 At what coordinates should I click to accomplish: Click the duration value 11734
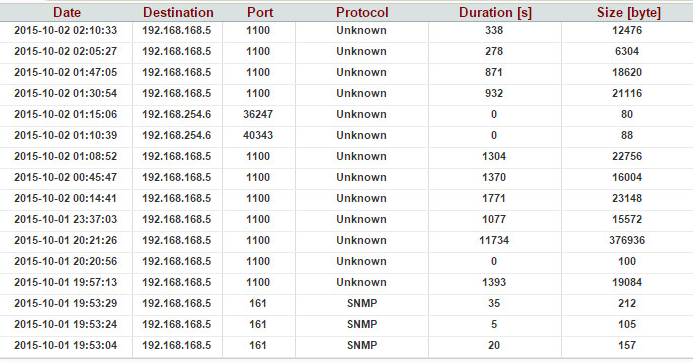494,240
